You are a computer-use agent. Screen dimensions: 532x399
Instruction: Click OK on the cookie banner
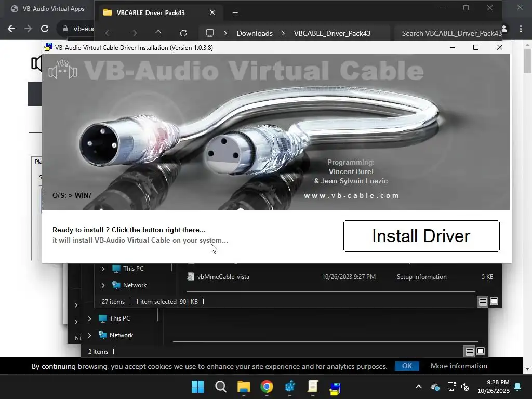click(407, 366)
